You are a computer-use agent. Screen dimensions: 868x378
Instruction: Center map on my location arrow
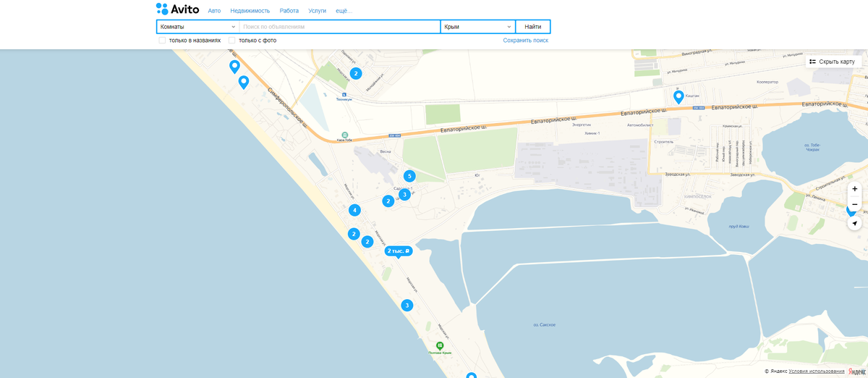tap(855, 223)
